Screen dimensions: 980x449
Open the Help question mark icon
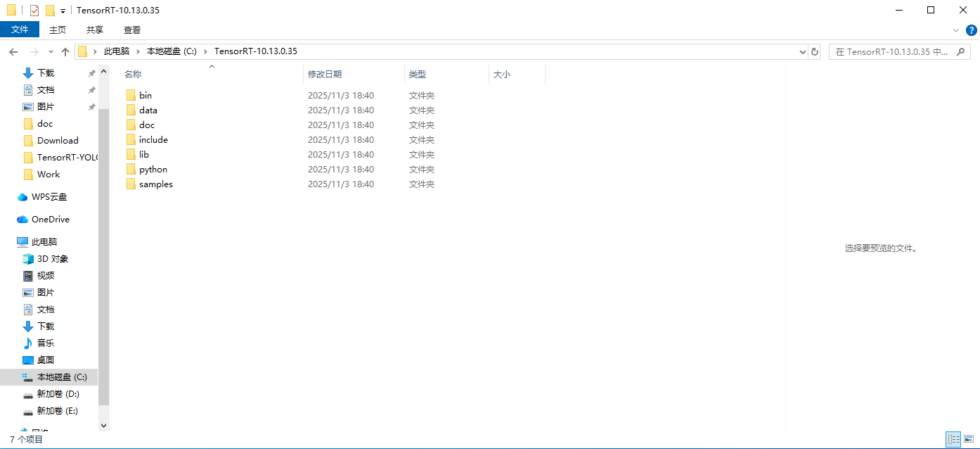971,30
